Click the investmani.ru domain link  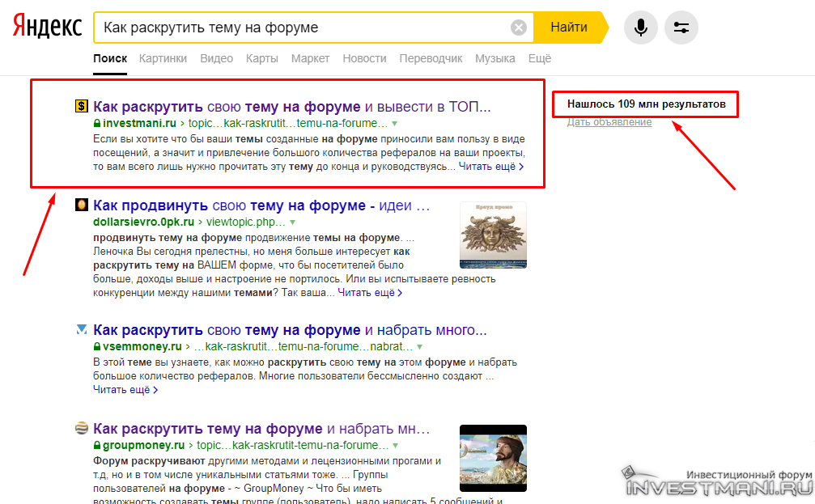click(139, 123)
